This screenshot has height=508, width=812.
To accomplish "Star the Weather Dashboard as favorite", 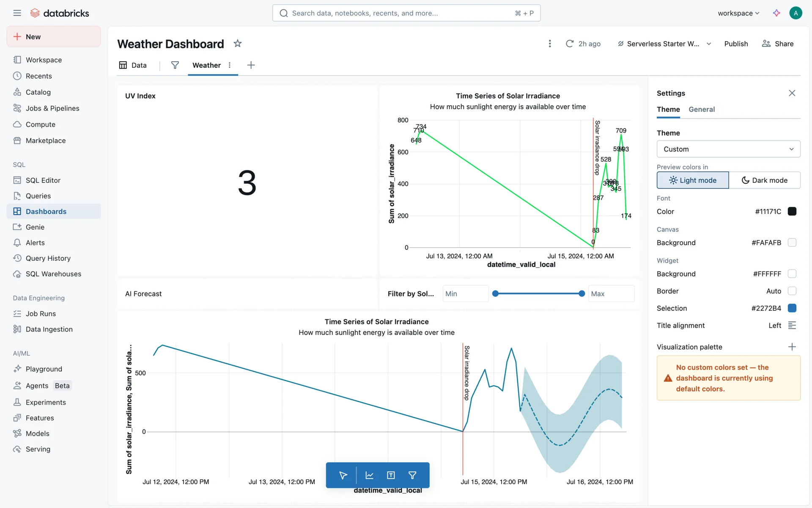I will tap(238, 44).
